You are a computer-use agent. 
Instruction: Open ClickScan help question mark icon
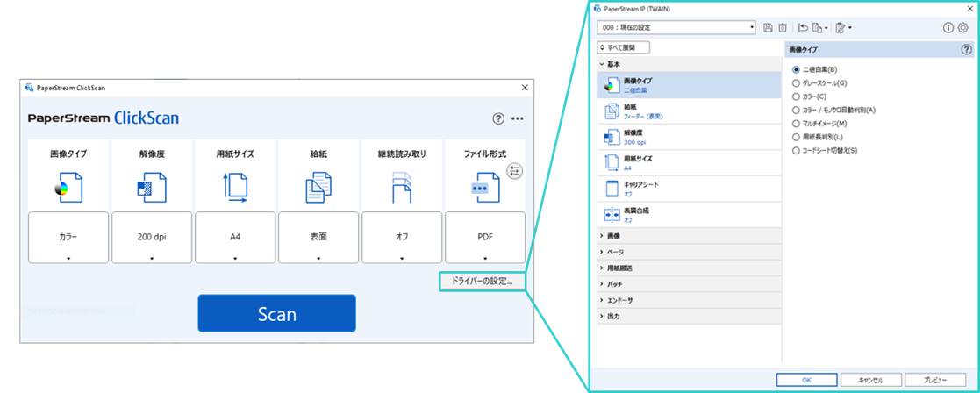(498, 118)
